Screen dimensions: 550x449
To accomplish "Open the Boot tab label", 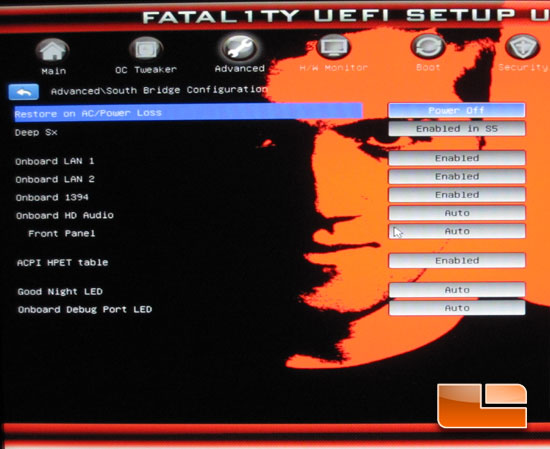I will 428,67.
